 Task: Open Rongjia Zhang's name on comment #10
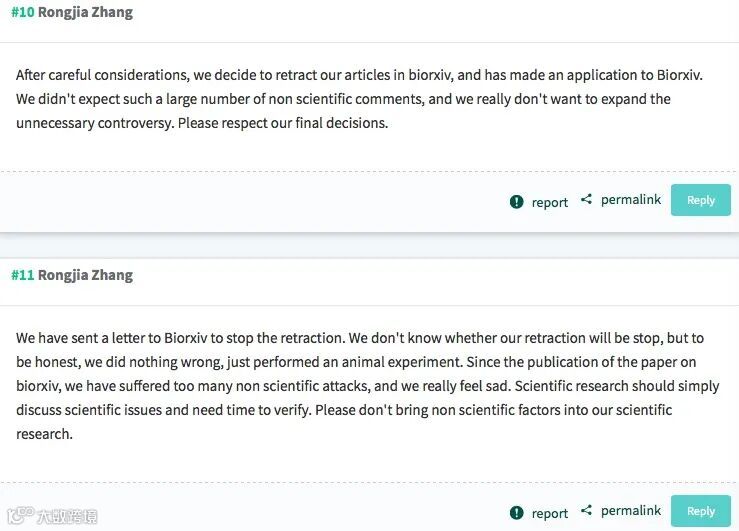tap(85, 13)
